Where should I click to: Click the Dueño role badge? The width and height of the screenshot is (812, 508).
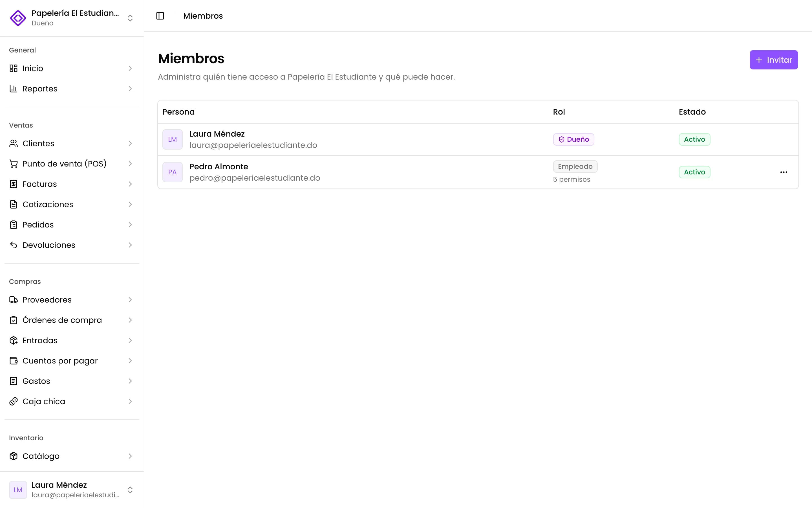573,139
